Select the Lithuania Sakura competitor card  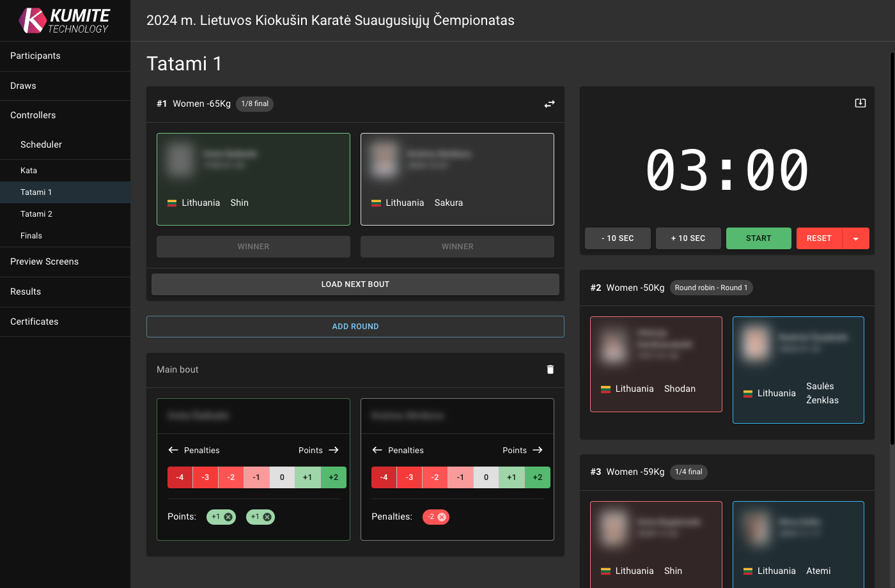(457, 179)
